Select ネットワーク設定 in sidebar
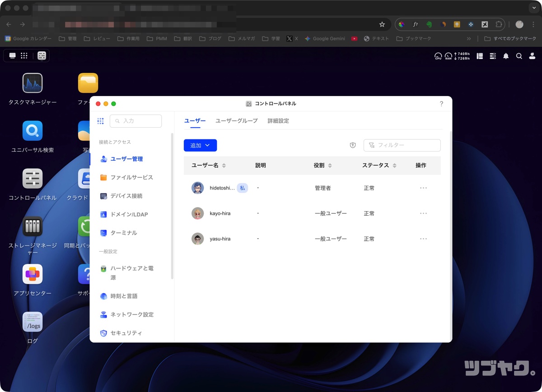Screen dimensions: 542x392 click(x=132, y=314)
